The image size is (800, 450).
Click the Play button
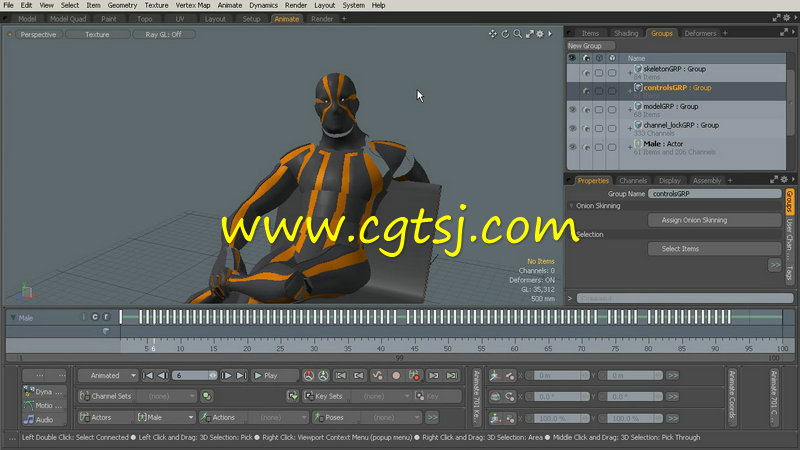click(x=274, y=376)
